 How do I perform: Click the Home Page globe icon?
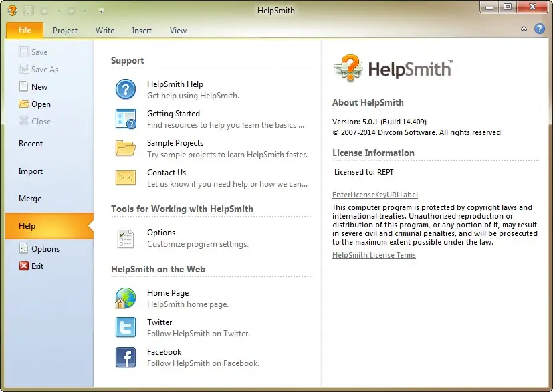[125, 298]
